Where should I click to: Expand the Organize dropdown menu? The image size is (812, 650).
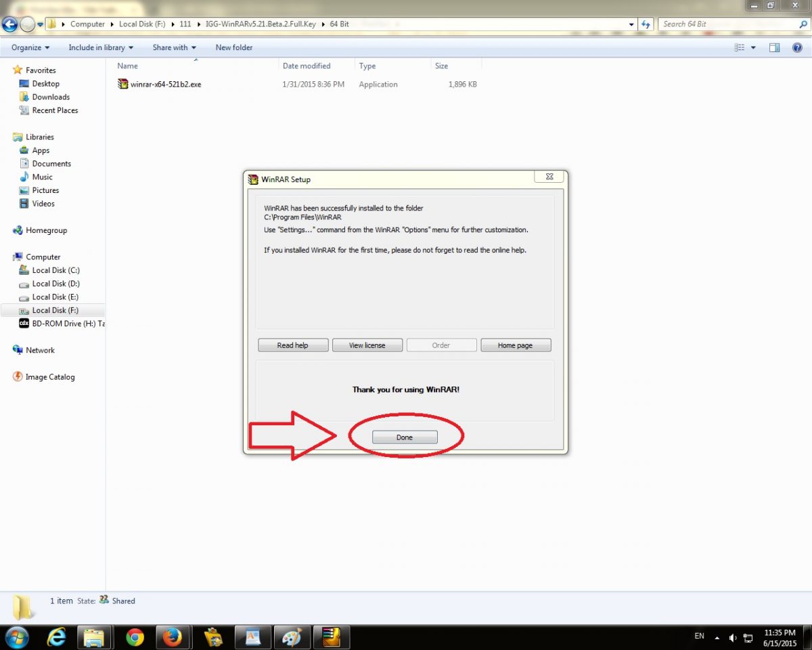(x=30, y=47)
